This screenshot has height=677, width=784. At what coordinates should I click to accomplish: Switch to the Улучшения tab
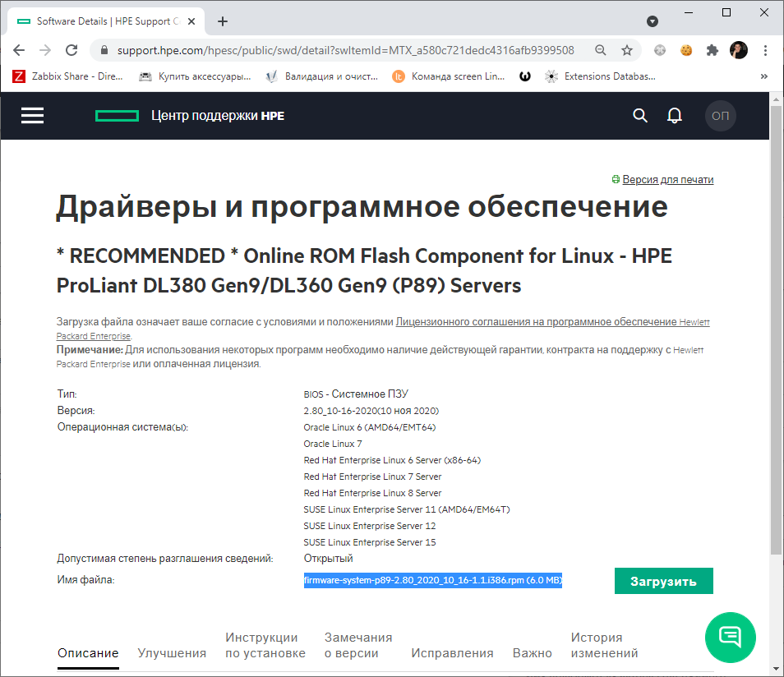pos(172,653)
